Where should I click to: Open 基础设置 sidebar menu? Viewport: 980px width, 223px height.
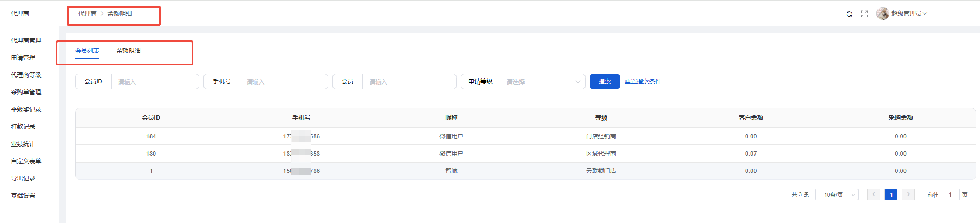click(23, 196)
